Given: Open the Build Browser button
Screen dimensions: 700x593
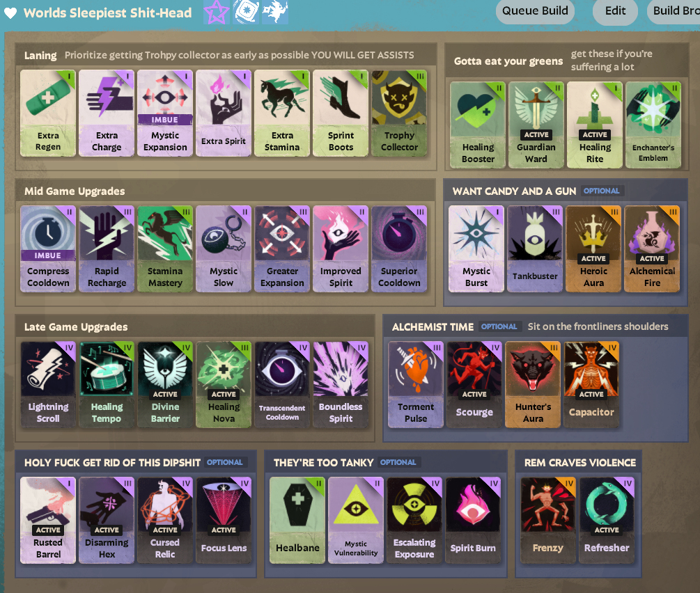Looking at the screenshot, I should click(x=674, y=11).
